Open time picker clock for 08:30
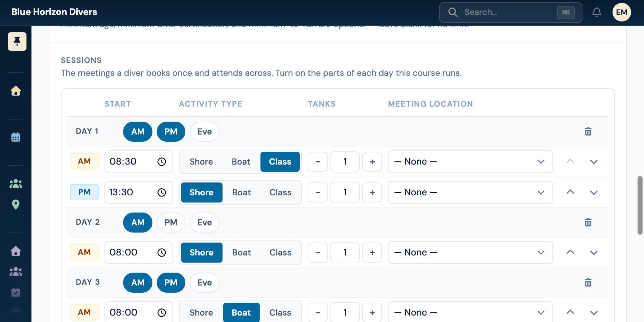This screenshot has height=322, width=644. pos(162,162)
